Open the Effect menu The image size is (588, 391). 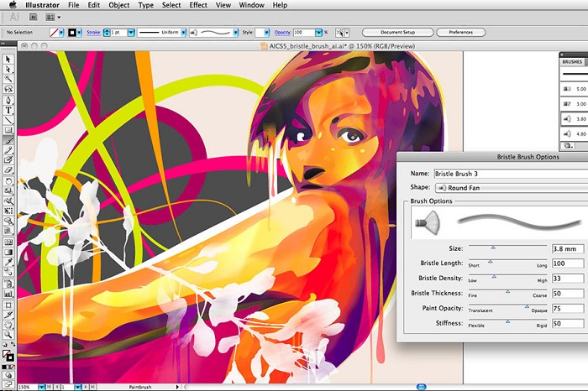(x=198, y=4)
